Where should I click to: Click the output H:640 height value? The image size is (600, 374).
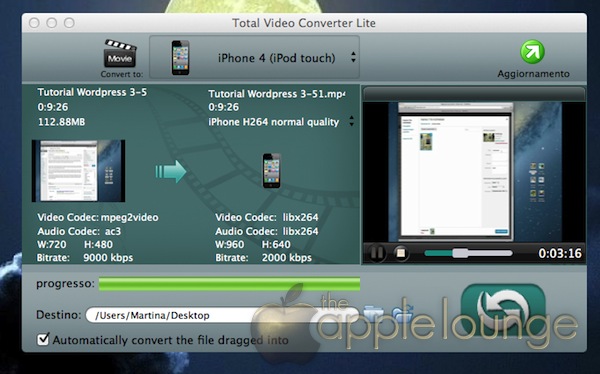coord(276,244)
